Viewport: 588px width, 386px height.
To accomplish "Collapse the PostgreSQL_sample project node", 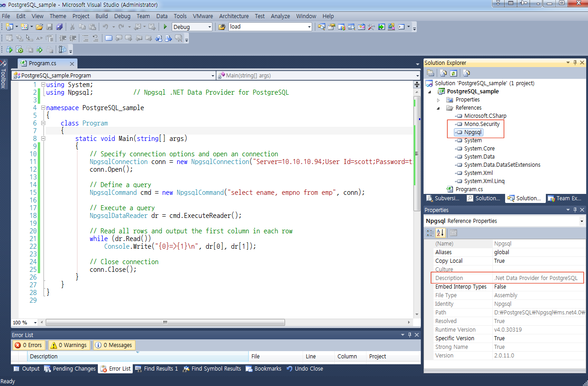I will coord(430,92).
